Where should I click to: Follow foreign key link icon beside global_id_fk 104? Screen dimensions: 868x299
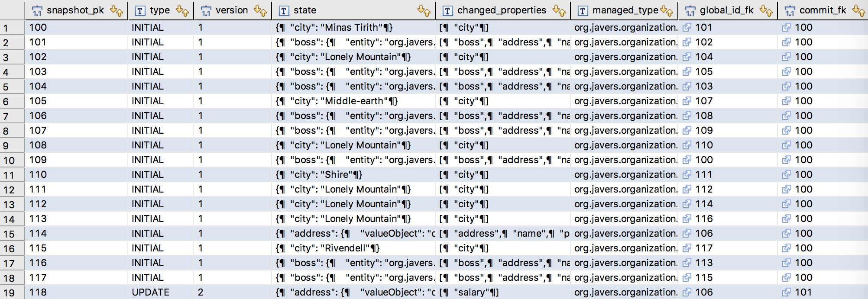687,57
